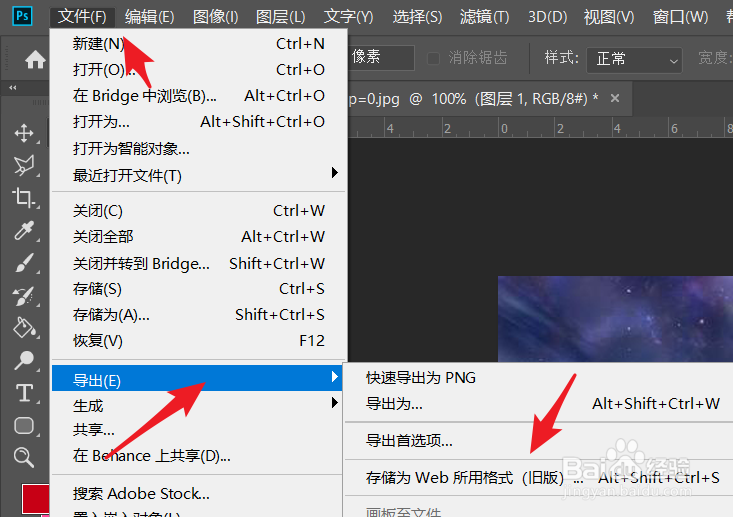Viewport: 733px width, 517px height.
Task: Click the red foreground color swatch
Action: [35, 498]
